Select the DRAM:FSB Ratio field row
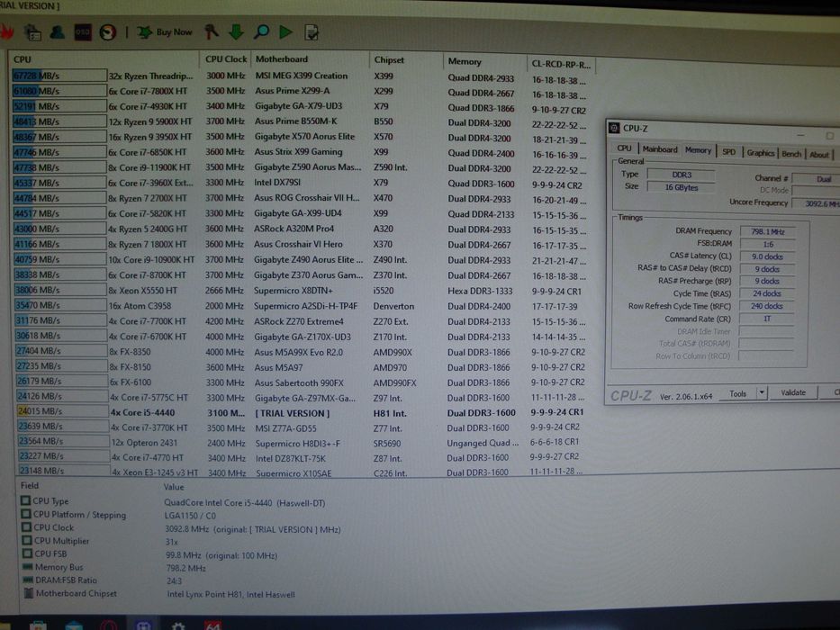This screenshot has height=630, width=840. point(102,580)
